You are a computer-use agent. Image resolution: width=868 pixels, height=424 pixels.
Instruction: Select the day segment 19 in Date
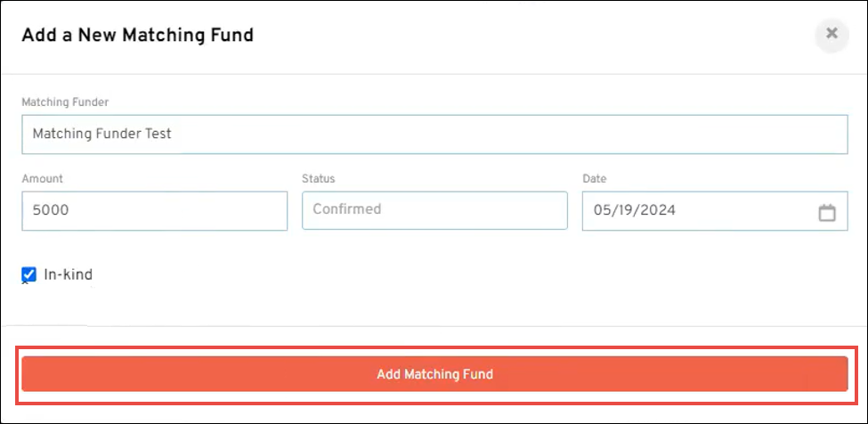(626, 211)
